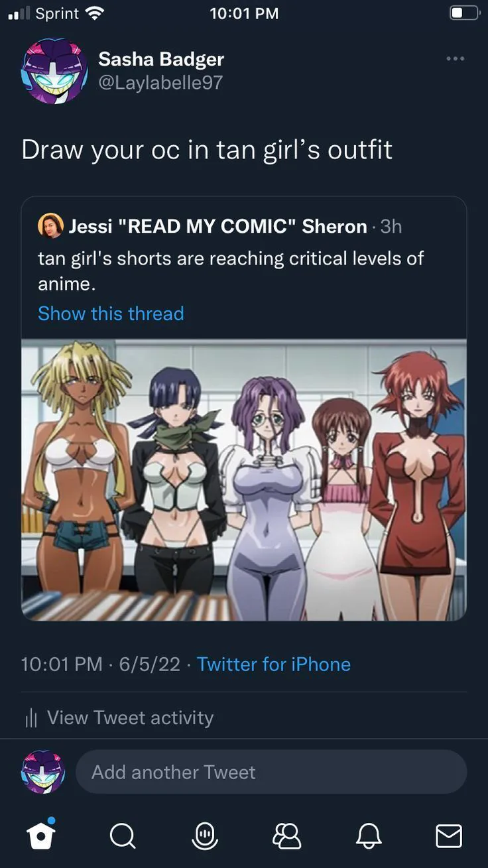
Task: Open Spaces microphone tab
Action: [x=204, y=836]
